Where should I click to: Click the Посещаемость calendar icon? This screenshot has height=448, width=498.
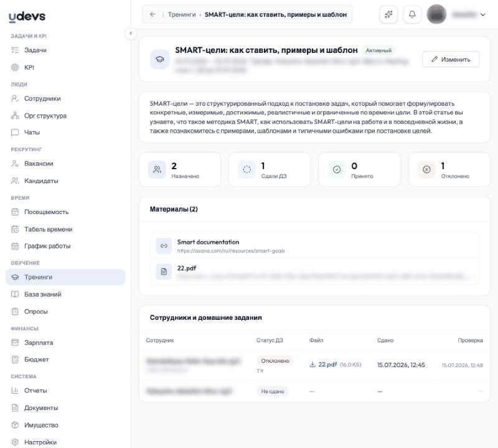tap(15, 212)
